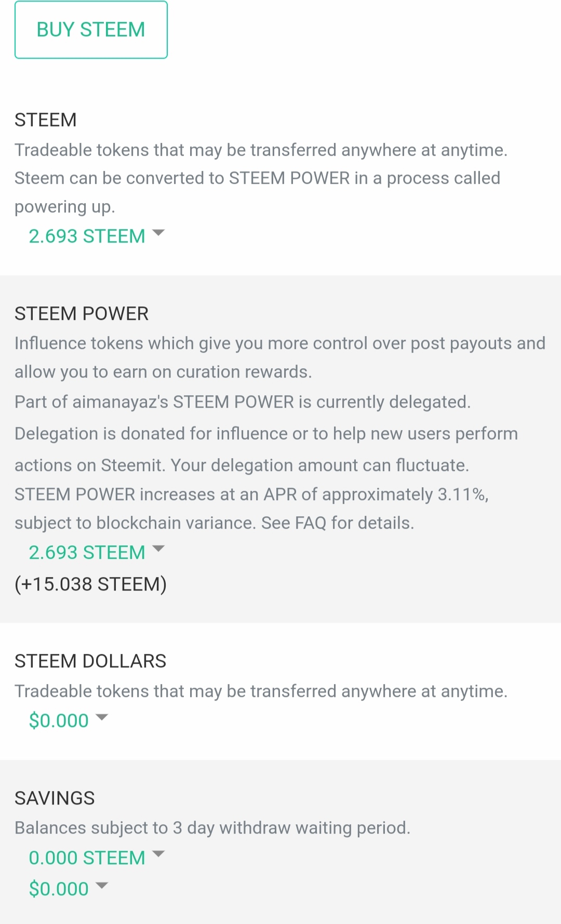Open the 2.693 STEEM balance under the STEEM heading
Screen dimensions: 561x924
(x=87, y=236)
